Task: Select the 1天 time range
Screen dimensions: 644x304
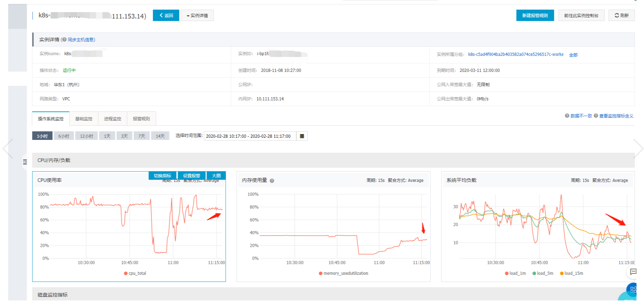Action: pyautogui.click(x=107, y=136)
